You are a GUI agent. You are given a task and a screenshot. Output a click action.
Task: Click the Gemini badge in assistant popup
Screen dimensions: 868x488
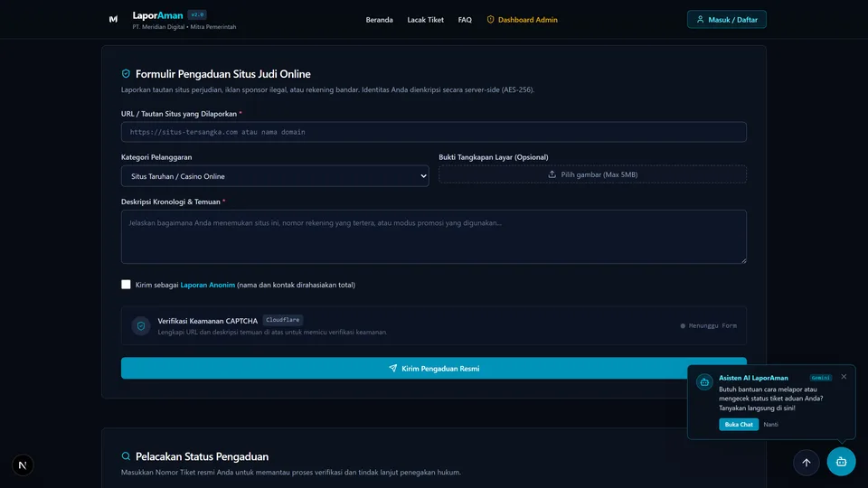(820, 378)
